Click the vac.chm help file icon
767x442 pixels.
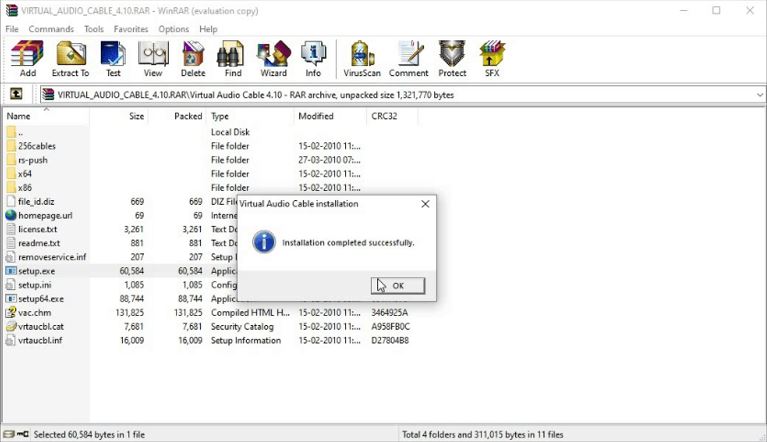point(11,312)
